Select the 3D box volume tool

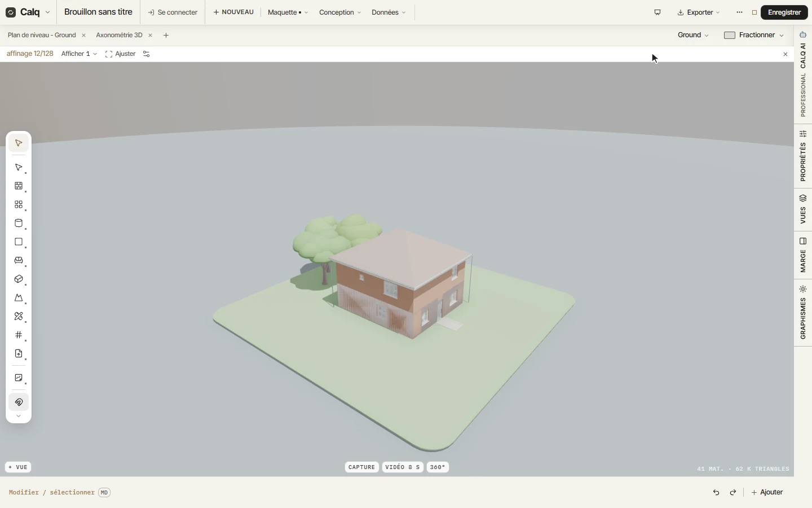point(19,279)
